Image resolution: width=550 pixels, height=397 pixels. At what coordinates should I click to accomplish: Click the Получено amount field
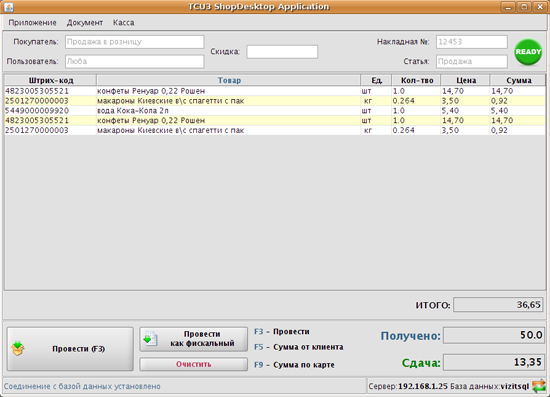(x=493, y=335)
